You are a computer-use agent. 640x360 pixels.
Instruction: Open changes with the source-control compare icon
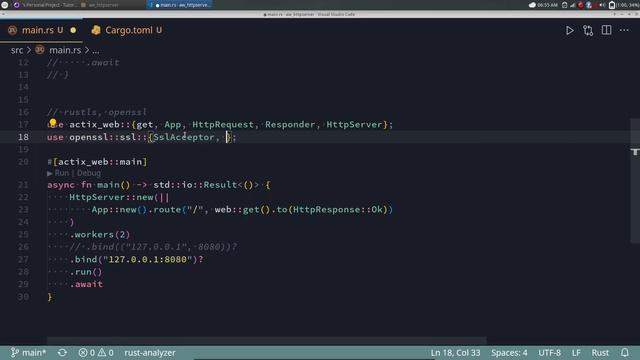click(x=588, y=31)
